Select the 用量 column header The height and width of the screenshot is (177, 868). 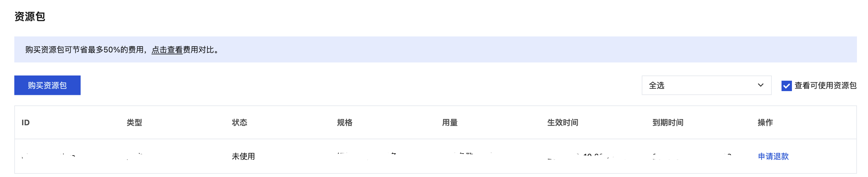(x=450, y=123)
